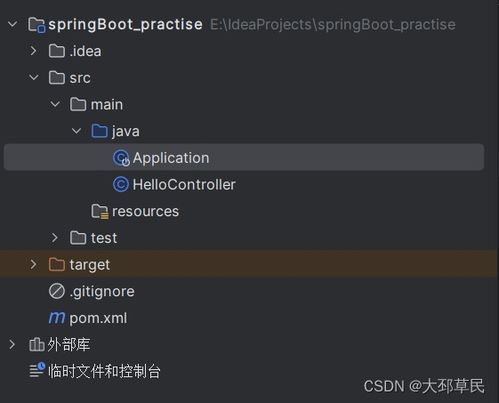Collapse the java source folder

tap(76, 131)
